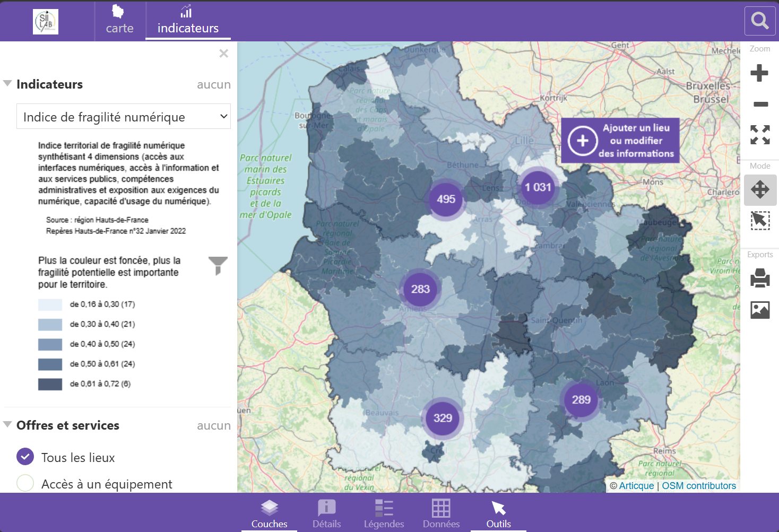Activate the selection arrow mode icon
Viewport: 779px width, 532px height.
[x=760, y=221]
